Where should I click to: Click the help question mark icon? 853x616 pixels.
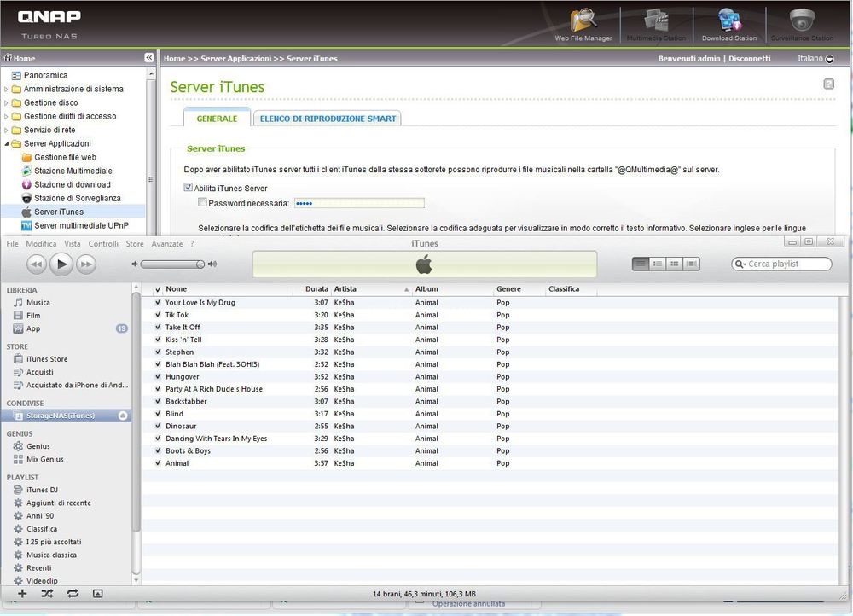(828, 84)
